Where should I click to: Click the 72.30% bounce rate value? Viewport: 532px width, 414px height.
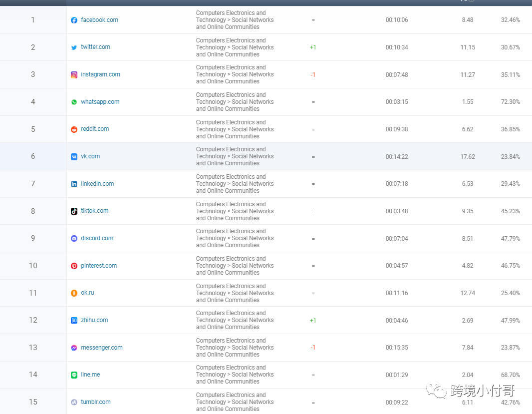[x=510, y=102]
